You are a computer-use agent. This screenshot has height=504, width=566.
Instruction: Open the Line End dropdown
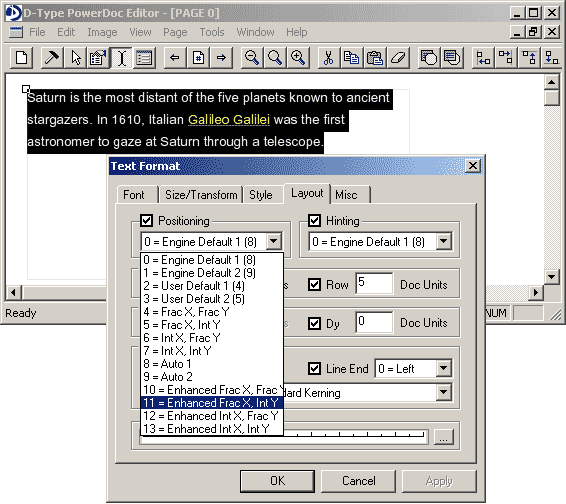click(443, 369)
